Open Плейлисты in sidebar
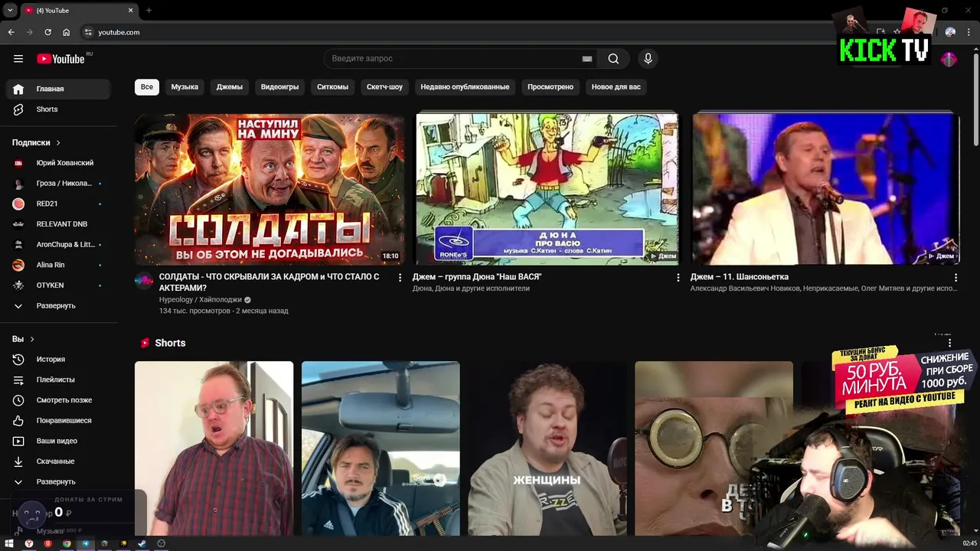The width and height of the screenshot is (980, 551). coord(58,380)
